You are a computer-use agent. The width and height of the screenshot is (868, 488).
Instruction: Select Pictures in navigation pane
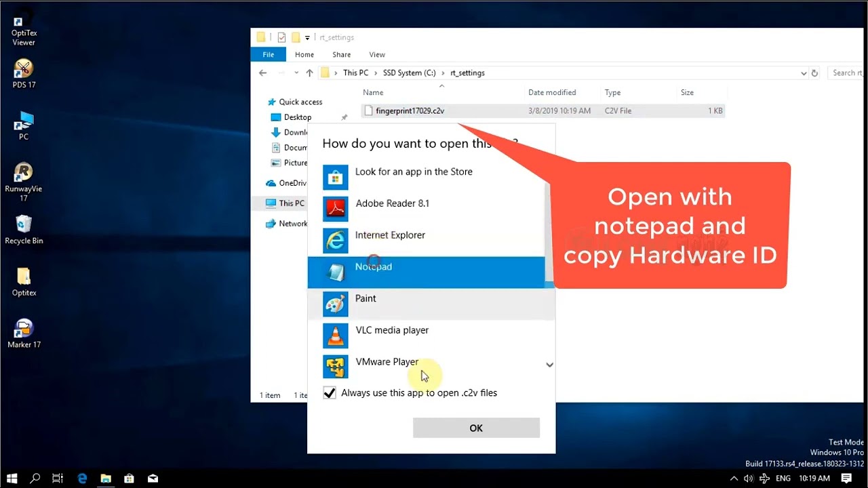[x=290, y=163]
